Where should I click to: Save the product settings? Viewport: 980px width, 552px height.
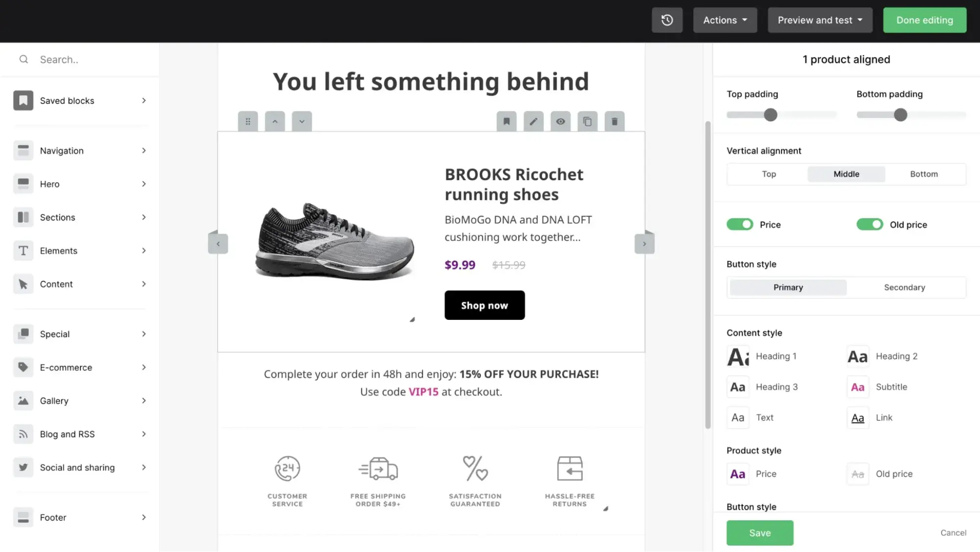[x=759, y=532]
